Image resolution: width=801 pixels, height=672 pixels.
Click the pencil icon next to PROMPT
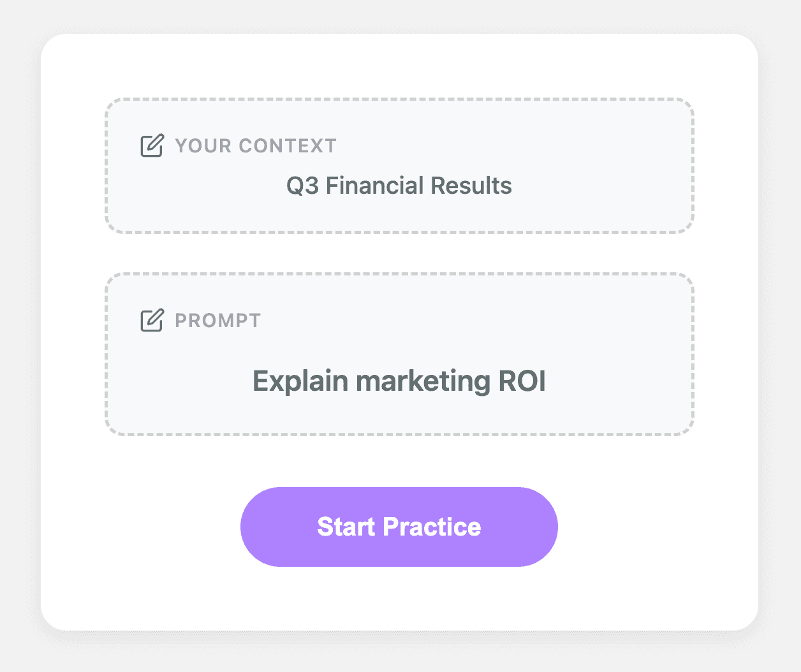coord(152,320)
